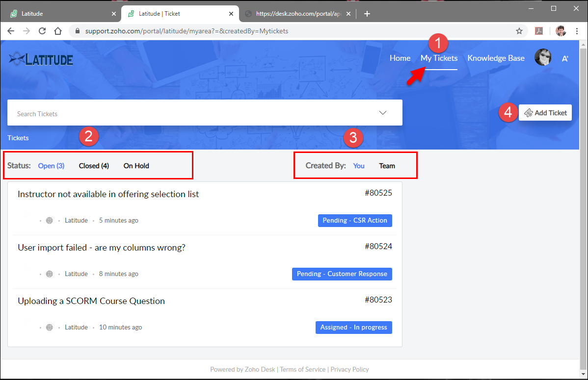The width and height of the screenshot is (588, 380).
Task: Open ticket 'Uploading a SCORM Course Question'
Action: [x=91, y=301]
